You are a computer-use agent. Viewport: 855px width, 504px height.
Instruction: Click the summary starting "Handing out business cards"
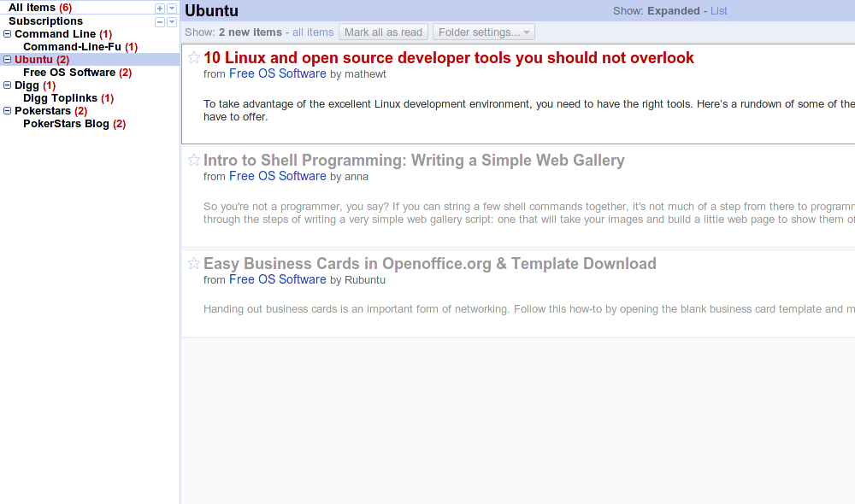pos(529,309)
